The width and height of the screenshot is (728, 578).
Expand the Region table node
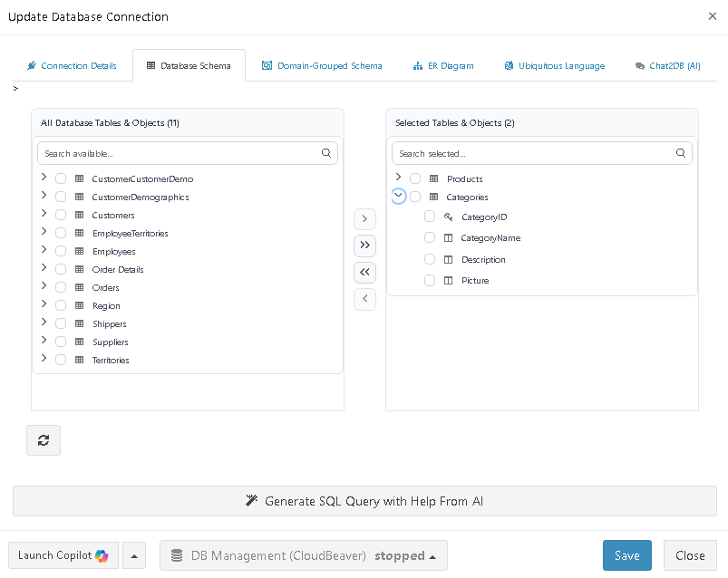coord(44,303)
